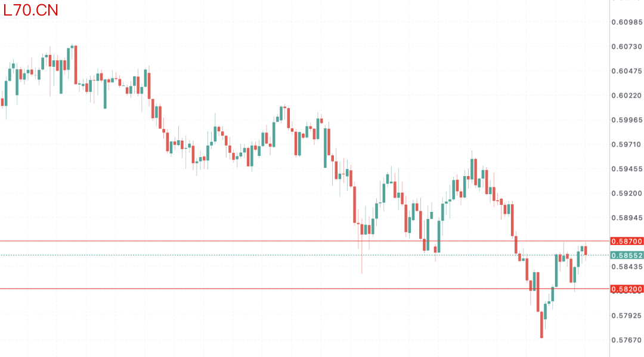Viewport: 644px width, 357px height.
Task: Click the 0.60985 price axis label
Action: pyautogui.click(x=627, y=22)
